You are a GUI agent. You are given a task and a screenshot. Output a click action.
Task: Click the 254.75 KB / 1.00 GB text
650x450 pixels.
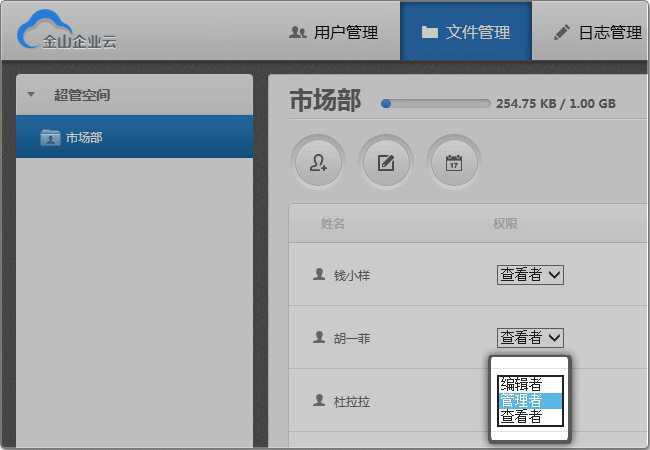(x=556, y=104)
